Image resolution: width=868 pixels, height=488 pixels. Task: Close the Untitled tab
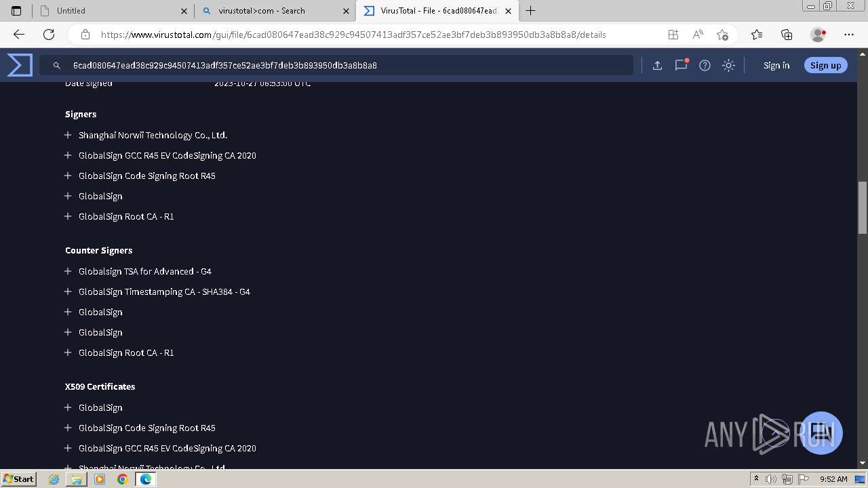point(184,11)
